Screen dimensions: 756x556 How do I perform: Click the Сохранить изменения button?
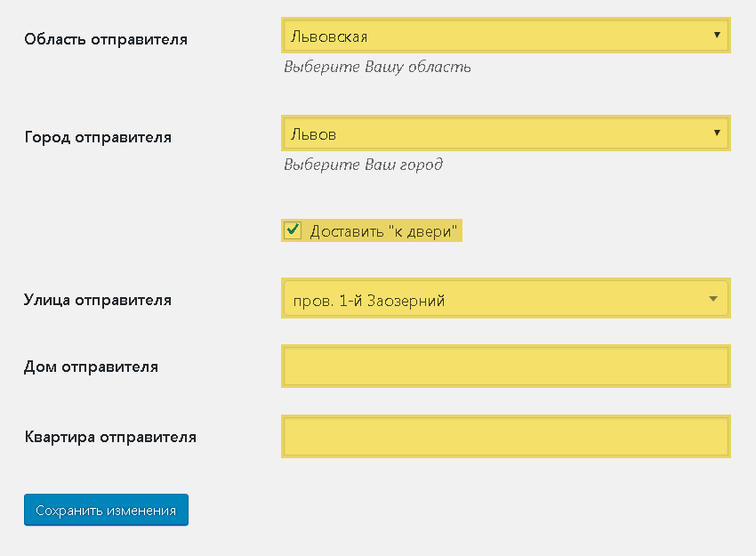click(106, 510)
